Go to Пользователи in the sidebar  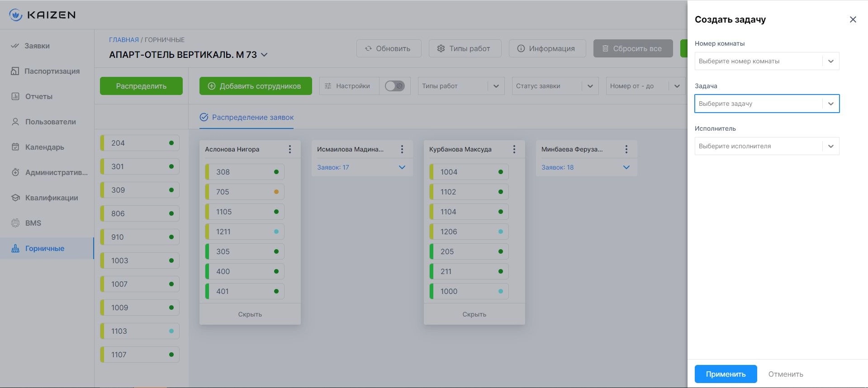click(50, 122)
